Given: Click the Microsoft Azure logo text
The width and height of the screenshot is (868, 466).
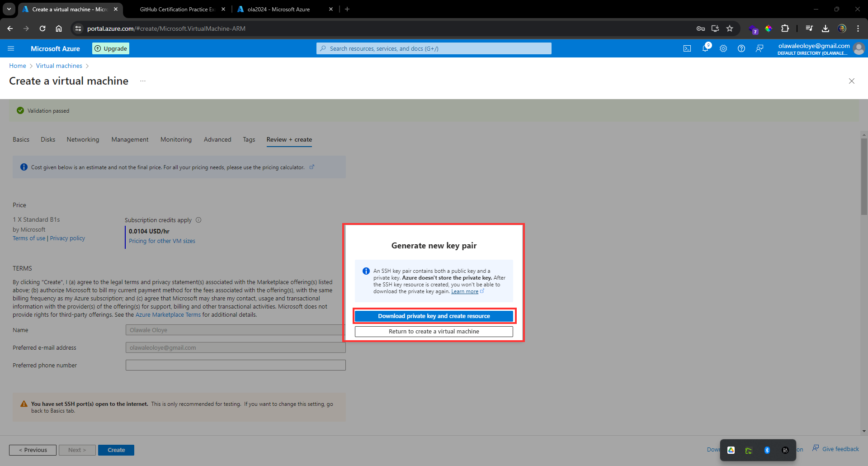Looking at the screenshot, I should [55, 48].
